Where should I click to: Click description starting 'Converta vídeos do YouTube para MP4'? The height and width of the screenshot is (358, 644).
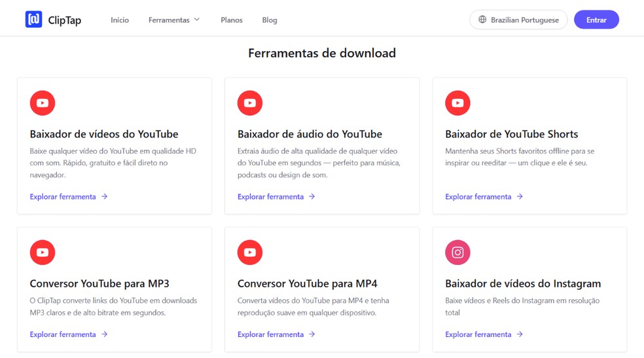pyautogui.click(x=313, y=306)
